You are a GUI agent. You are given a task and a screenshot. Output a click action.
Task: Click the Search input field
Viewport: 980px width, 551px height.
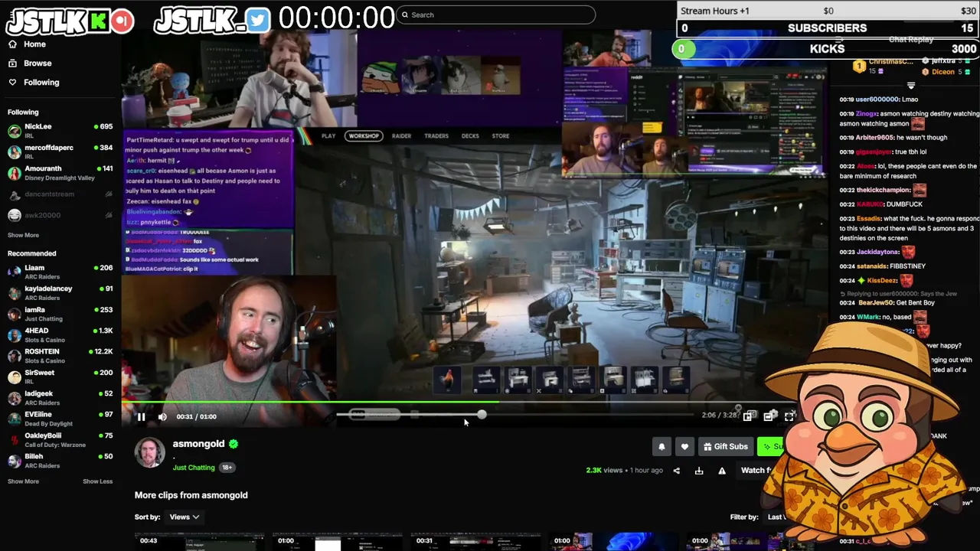(496, 15)
